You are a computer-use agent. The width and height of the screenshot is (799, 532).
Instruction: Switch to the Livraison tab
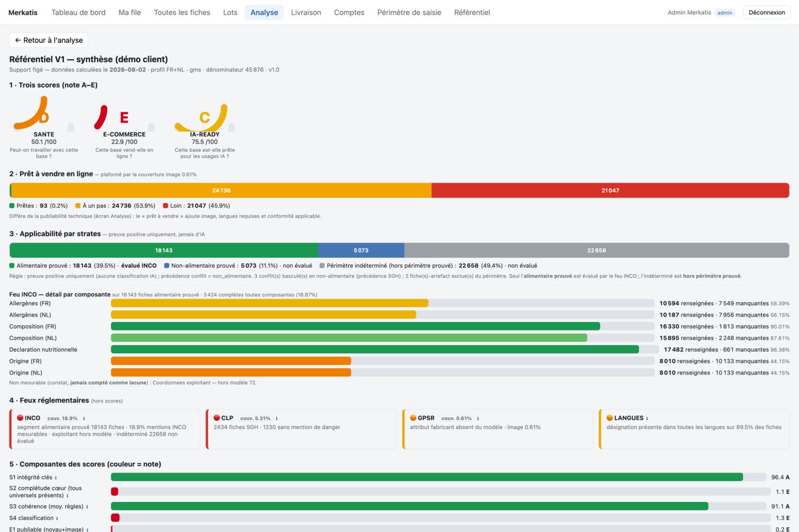click(306, 13)
